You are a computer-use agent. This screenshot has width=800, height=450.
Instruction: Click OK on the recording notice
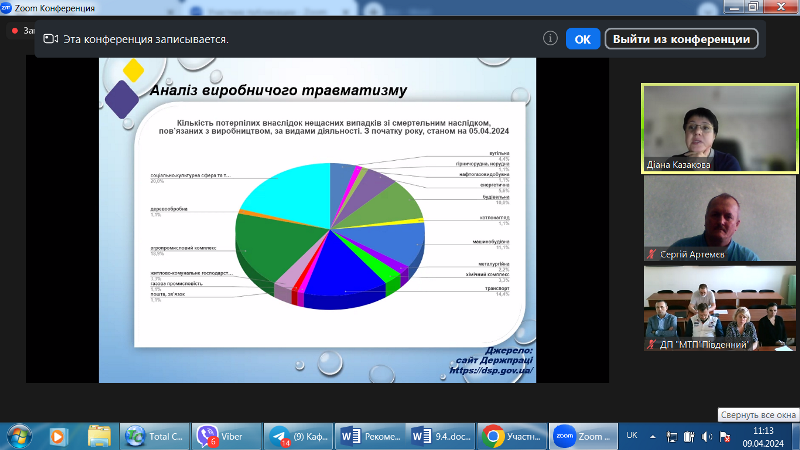(x=582, y=39)
